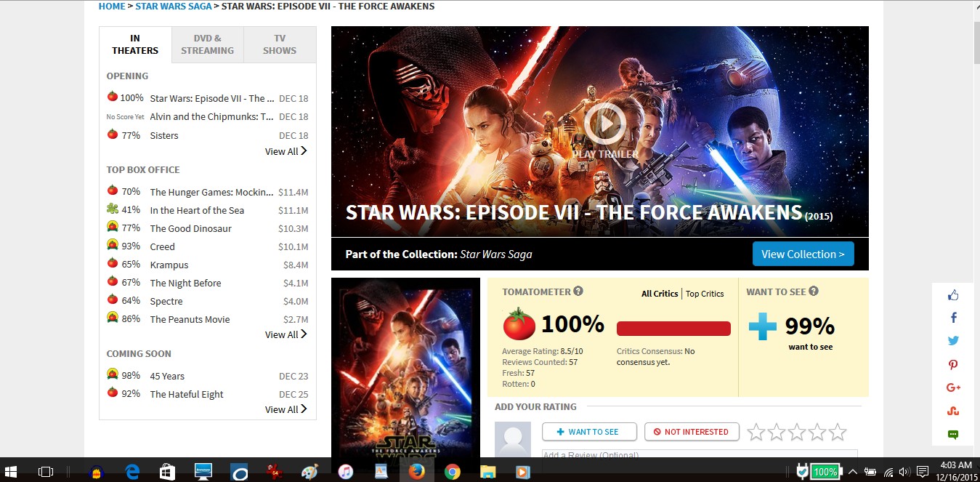Pin page on Pinterest
This screenshot has height=482, width=980.
(953, 365)
